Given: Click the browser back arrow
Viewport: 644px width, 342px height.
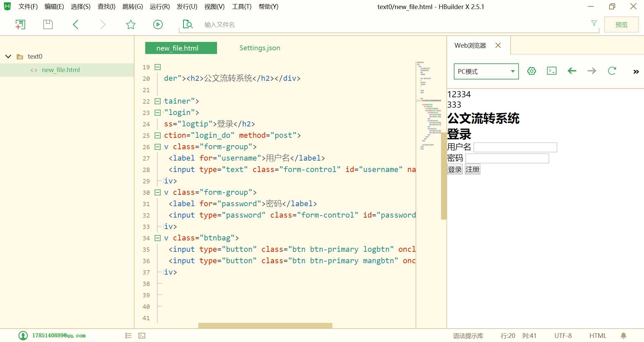Looking at the screenshot, I should (x=572, y=71).
